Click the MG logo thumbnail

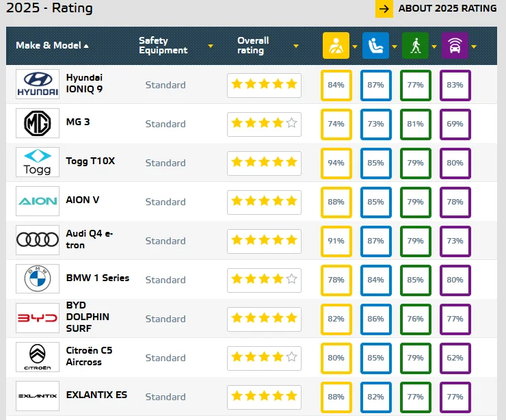[x=38, y=123]
